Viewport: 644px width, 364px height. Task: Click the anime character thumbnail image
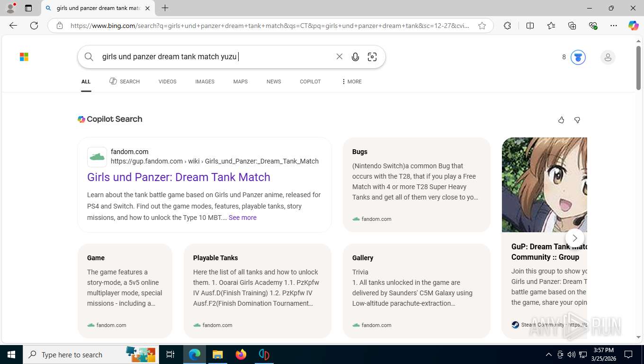(x=545, y=185)
